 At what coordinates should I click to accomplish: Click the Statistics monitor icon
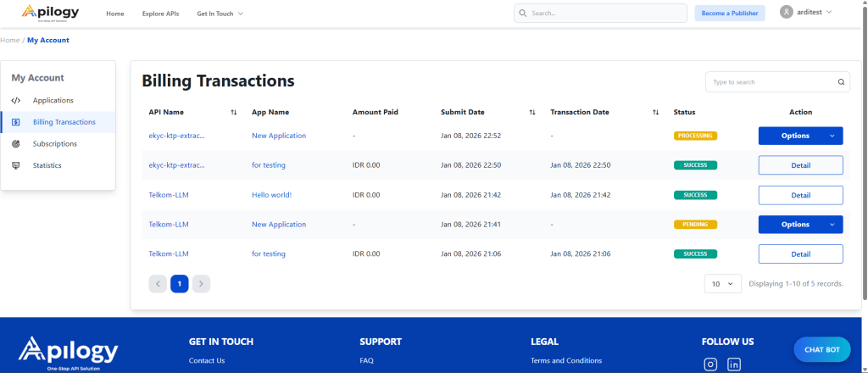pyautogui.click(x=16, y=165)
